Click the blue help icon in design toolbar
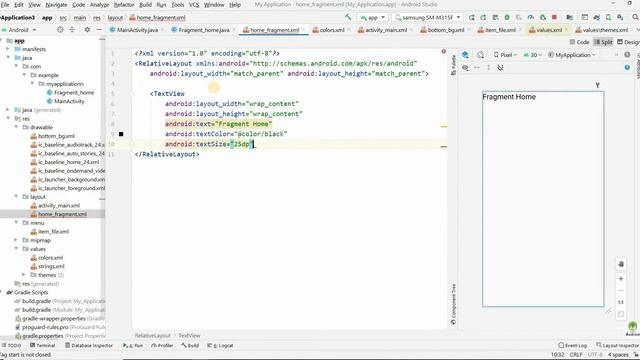Viewport: 640px width, 360px height. 627,67
